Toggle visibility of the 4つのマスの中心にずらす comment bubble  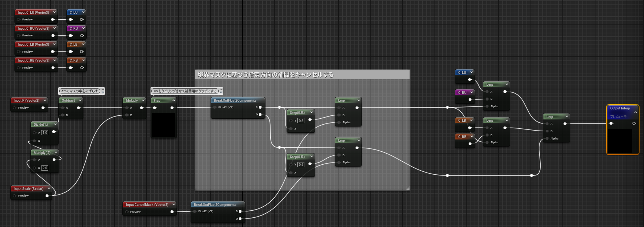click(x=103, y=92)
